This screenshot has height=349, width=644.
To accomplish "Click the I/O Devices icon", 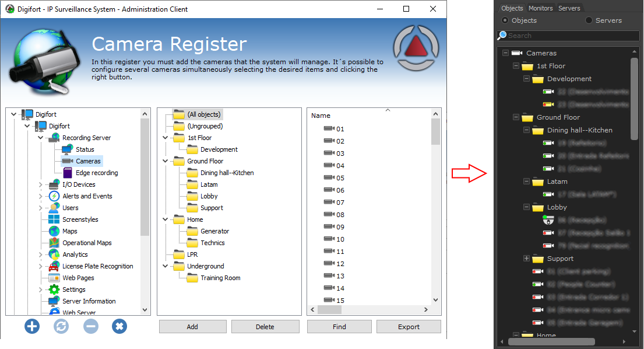I will pos(54,184).
